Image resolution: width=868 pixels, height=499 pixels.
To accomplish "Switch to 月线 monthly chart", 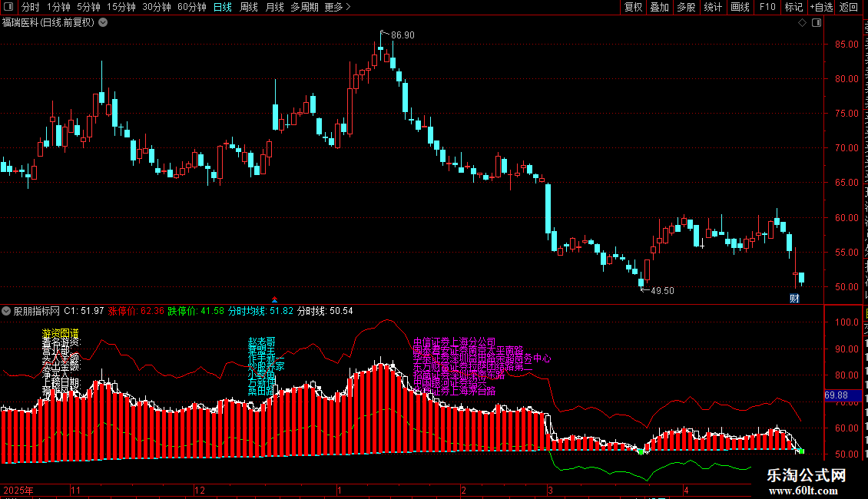I will click(x=274, y=7).
